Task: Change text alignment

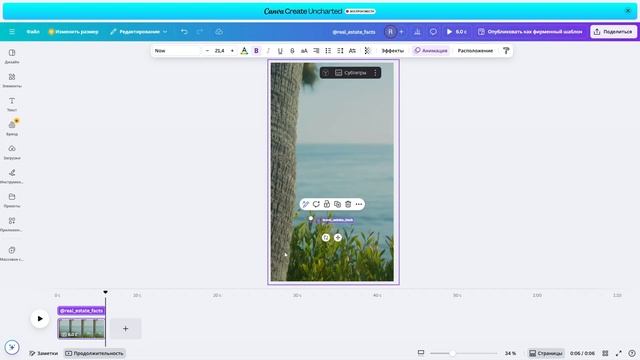Action: coord(316,51)
